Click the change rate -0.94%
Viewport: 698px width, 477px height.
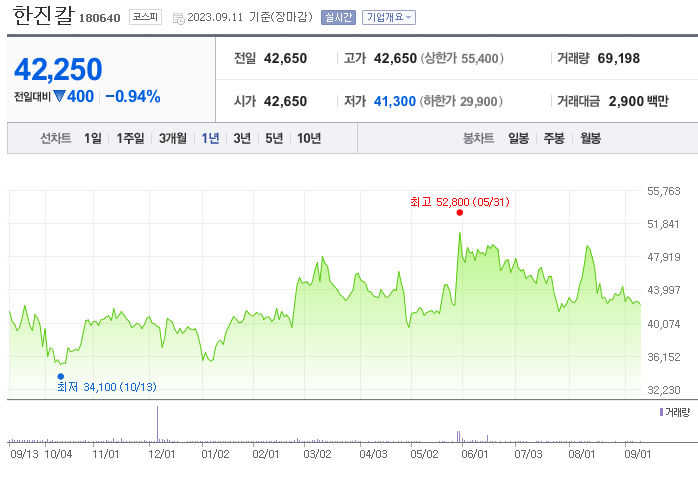[x=133, y=96]
